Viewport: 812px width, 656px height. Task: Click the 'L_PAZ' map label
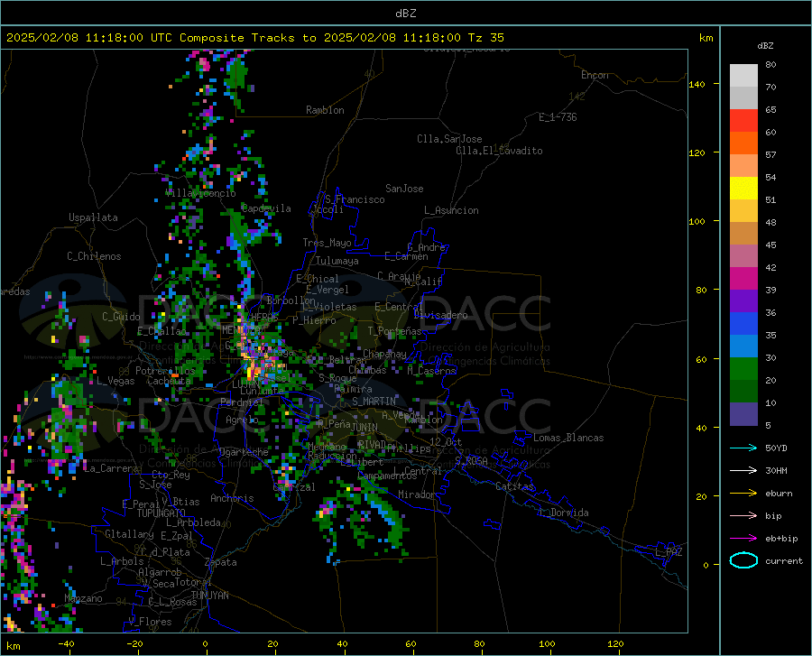[669, 552]
